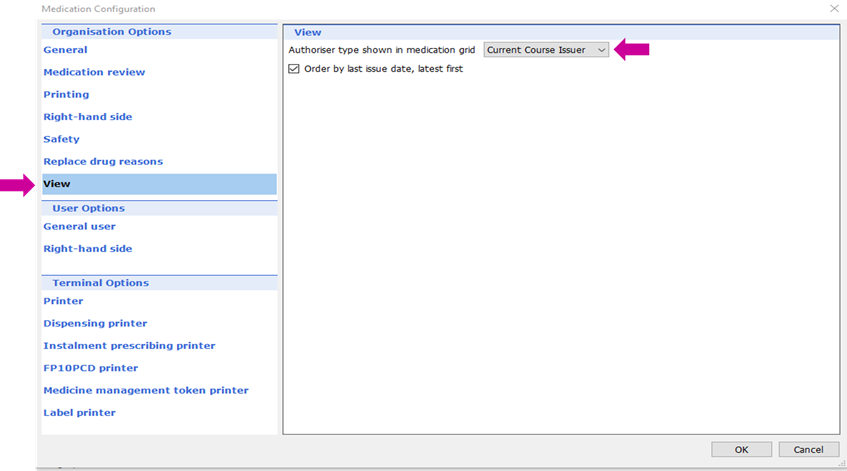Select the View options item
Screen dimensions: 847x471
[x=57, y=184]
